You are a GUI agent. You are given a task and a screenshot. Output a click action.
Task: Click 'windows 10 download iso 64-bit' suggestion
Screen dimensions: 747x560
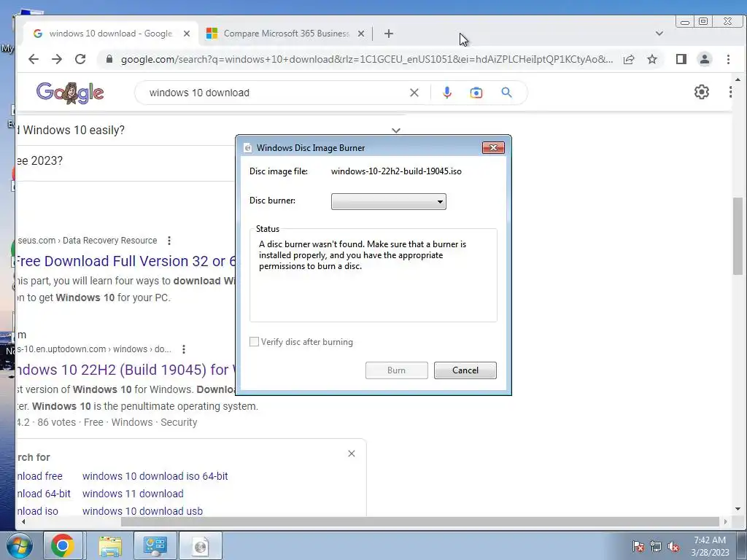pos(155,476)
